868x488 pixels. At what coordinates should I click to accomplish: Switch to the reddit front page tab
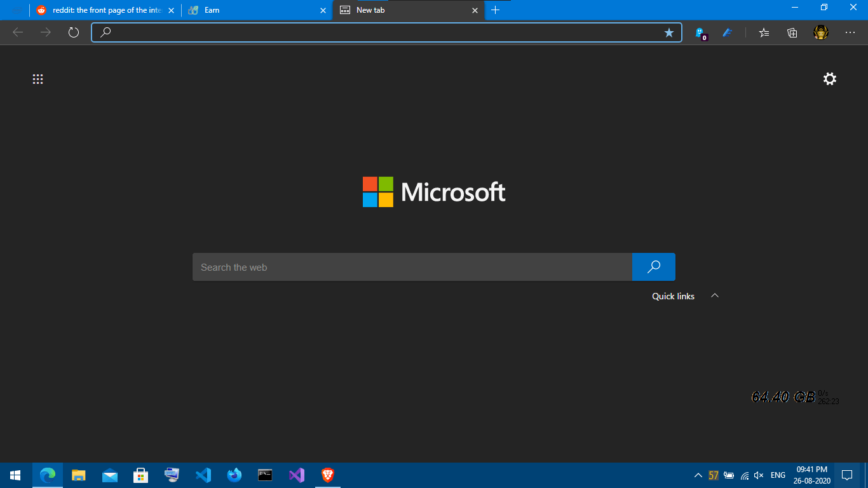tap(105, 10)
